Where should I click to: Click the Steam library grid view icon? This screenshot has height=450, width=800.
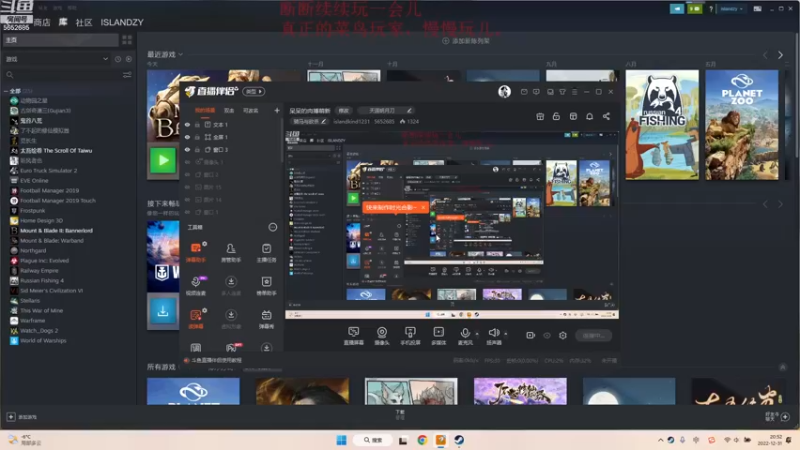pos(127,39)
